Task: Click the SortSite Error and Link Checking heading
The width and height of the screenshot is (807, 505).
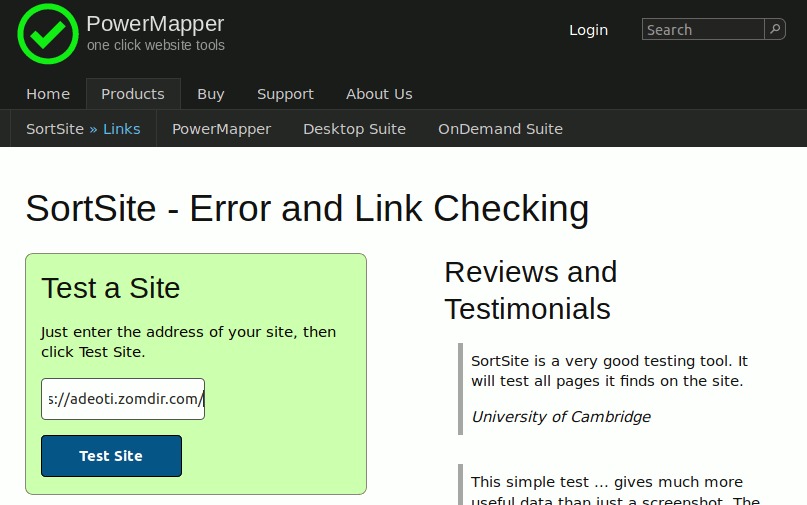Action: pyautogui.click(x=307, y=209)
